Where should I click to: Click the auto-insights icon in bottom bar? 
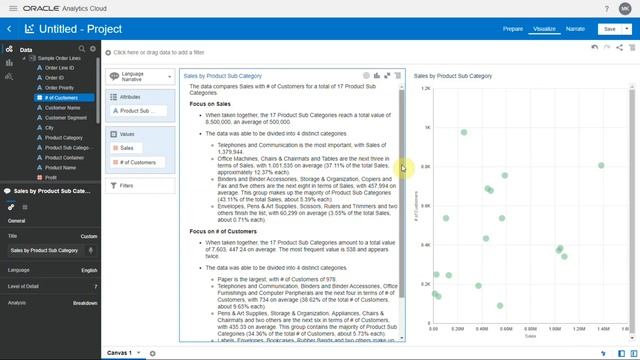pos(604,353)
